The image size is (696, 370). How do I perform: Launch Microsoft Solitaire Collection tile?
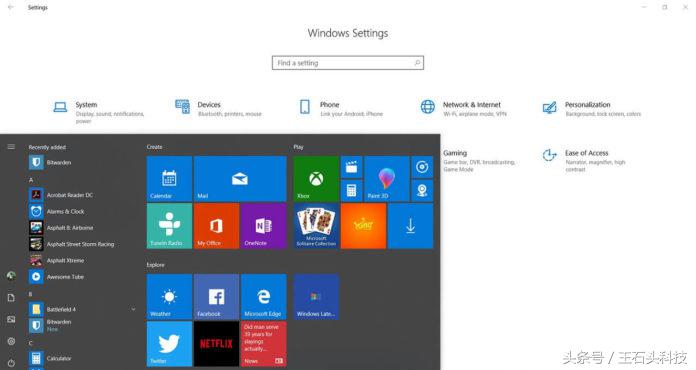pos(316,226)
